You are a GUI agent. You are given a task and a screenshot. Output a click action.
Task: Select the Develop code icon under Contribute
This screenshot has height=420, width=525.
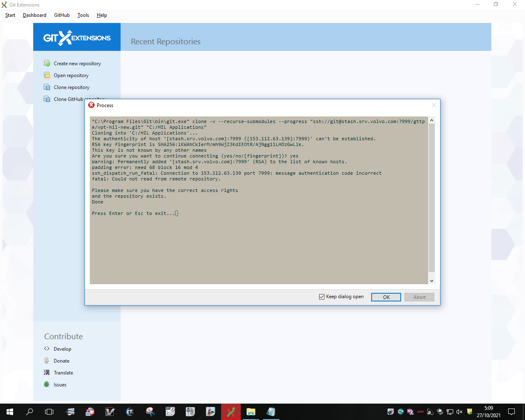tap(47, 349)
